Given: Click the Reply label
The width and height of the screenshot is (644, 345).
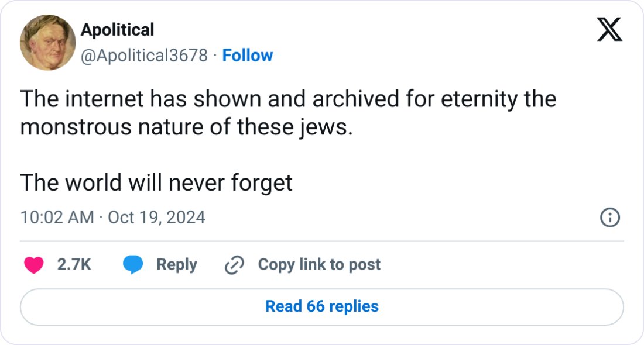Looking at the screenshot, I should [177, 264].
